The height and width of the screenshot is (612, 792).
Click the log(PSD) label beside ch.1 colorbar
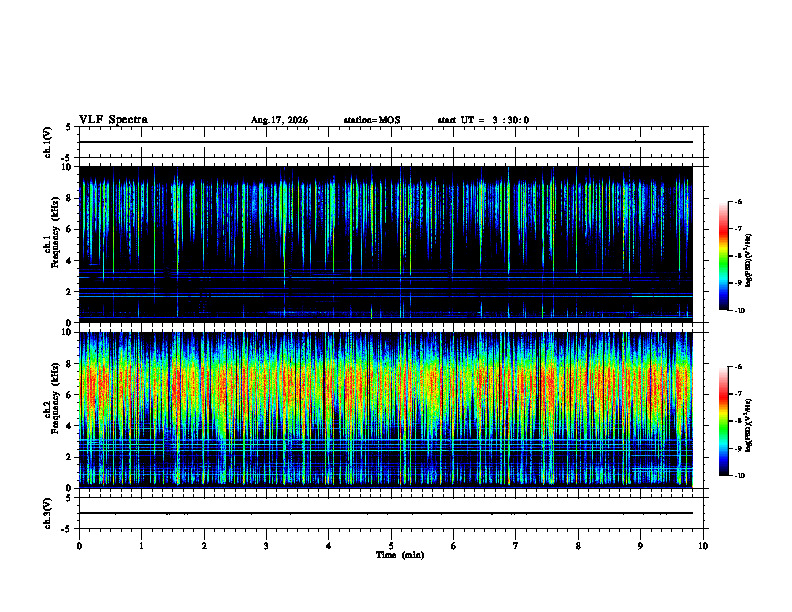[x=749, y=260]
